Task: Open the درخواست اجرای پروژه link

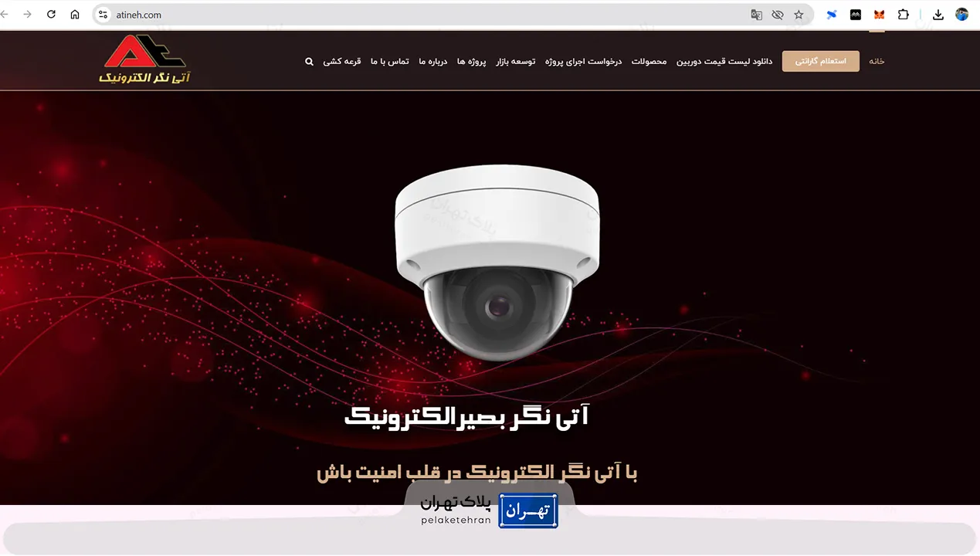Action: (583, 61)
